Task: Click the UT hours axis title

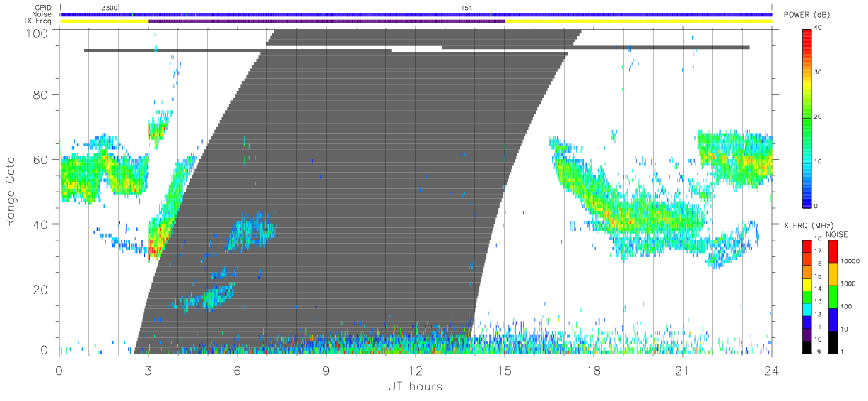Action: (x=415, y=386)
